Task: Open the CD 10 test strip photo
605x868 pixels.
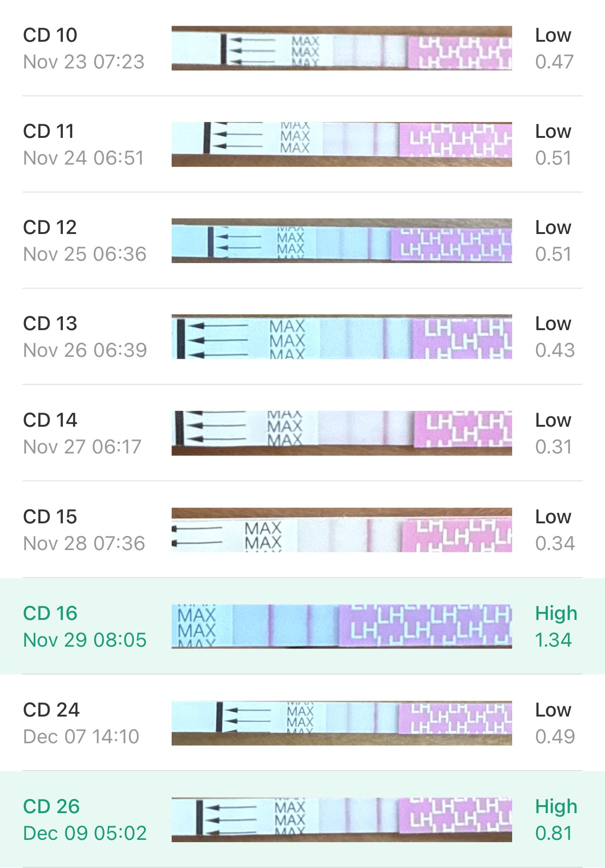Action: [x=341, y=48]
